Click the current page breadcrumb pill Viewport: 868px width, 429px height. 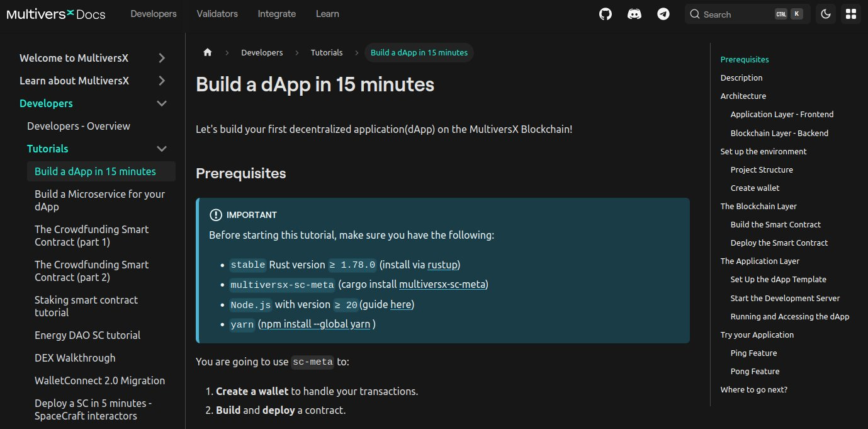(x=419, y=52)
